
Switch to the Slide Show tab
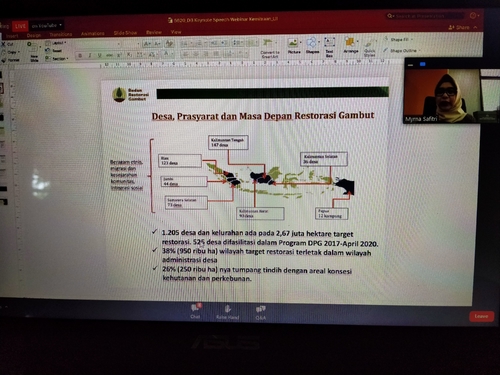pyautogui.click(x=125, y=33)
